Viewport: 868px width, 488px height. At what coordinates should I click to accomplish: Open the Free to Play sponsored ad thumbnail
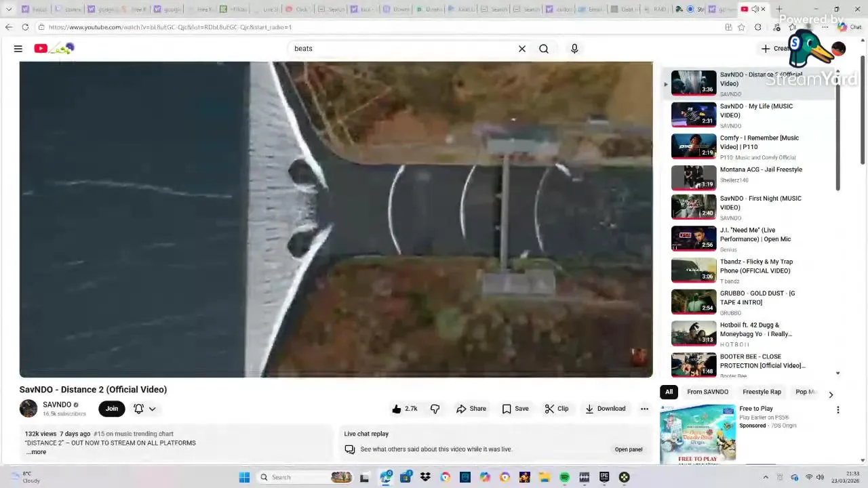tap(698, 434)
